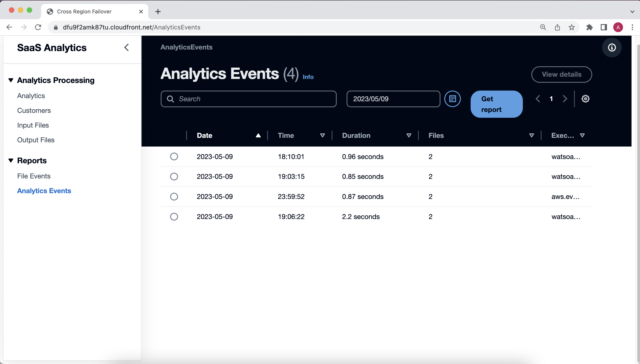Collapse the Reports navigation section

coord(11,161)
